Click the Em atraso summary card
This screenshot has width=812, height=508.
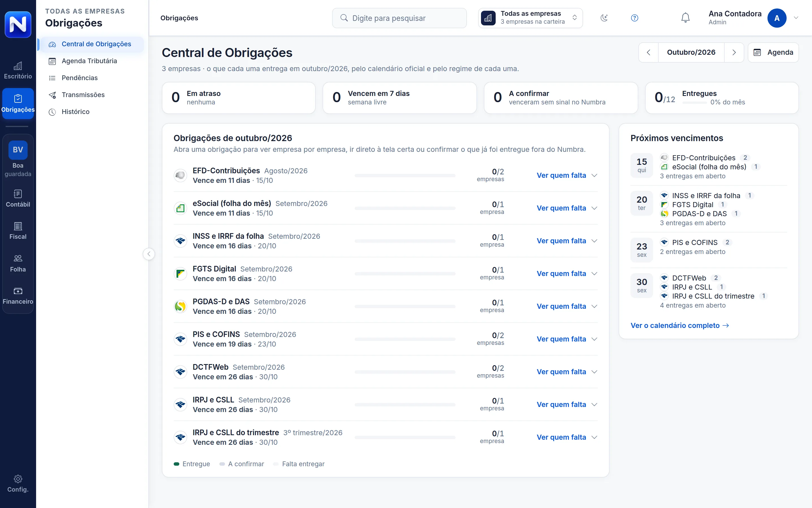pos(239,98)
